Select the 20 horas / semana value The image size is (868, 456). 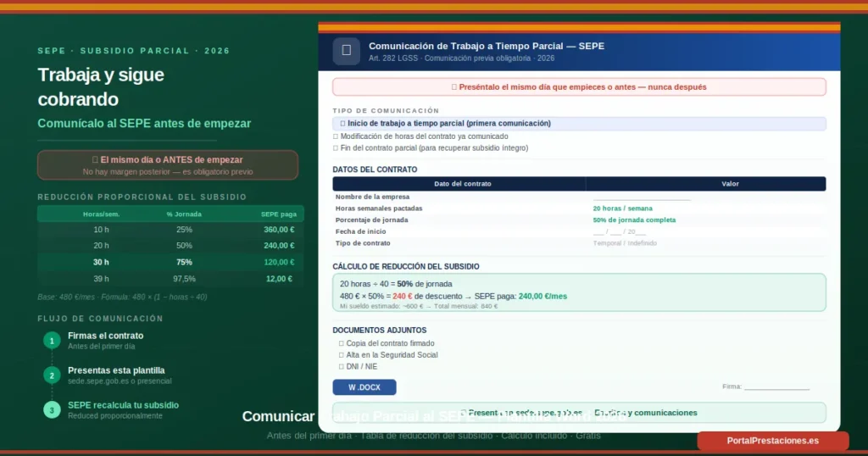(623, 208)
